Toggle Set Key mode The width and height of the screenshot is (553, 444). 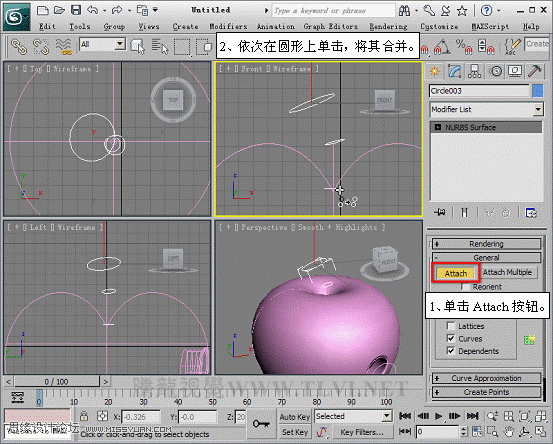tap(294, 432)
